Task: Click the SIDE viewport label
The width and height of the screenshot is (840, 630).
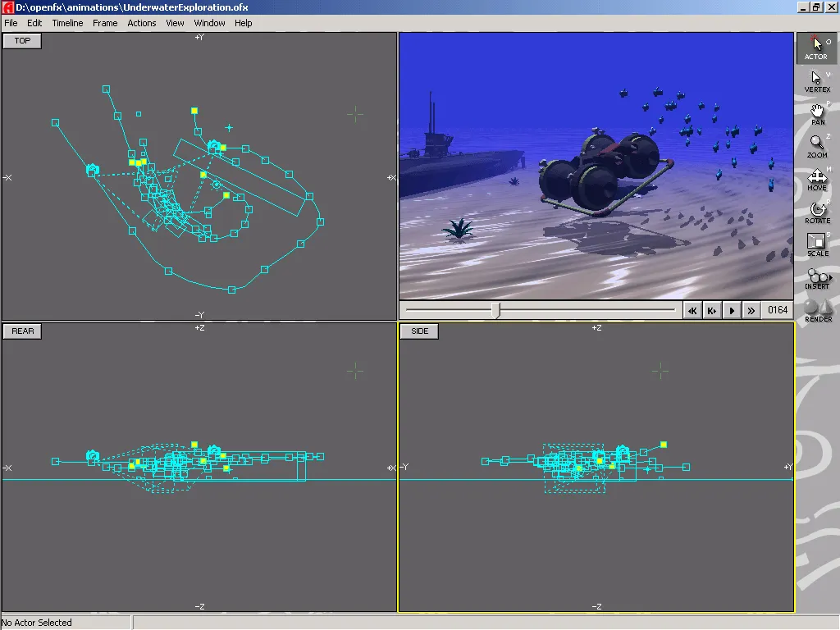Action: pyautogui.click(x=418, y=331)
